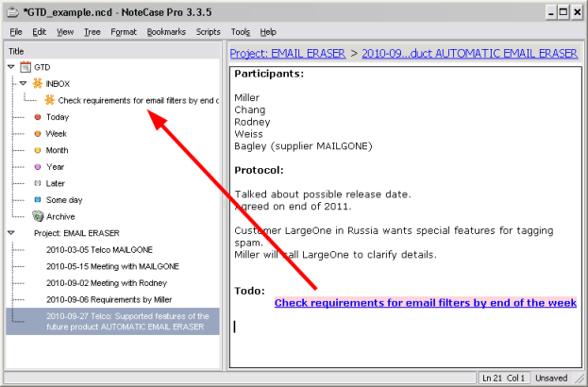Click the gray icon next to Later
Screen dimensions: 588x387
(x=38, y=183)
